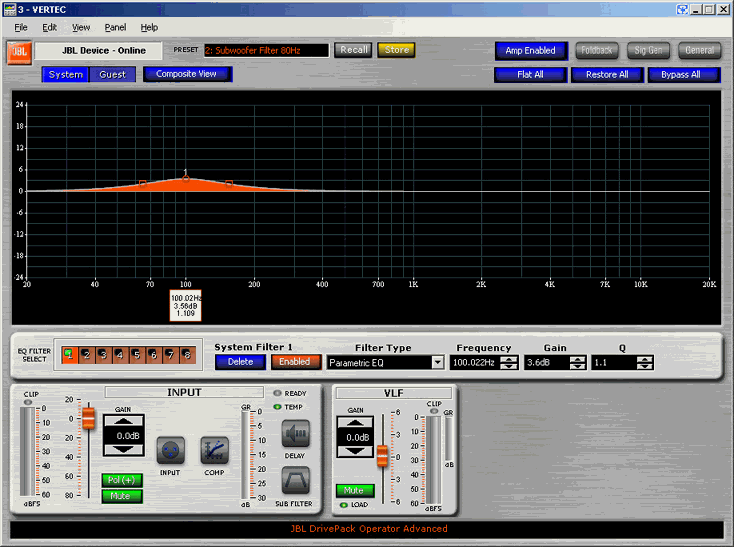This screenshot has width=734, height=547.
Task: Open the SUB FILTER icon
Action: coord(296,481)
